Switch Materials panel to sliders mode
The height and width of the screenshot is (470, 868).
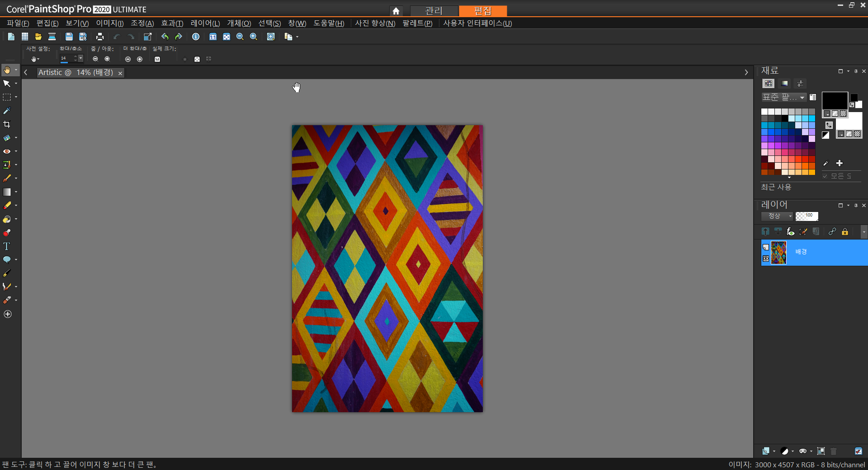coord(800,84)
